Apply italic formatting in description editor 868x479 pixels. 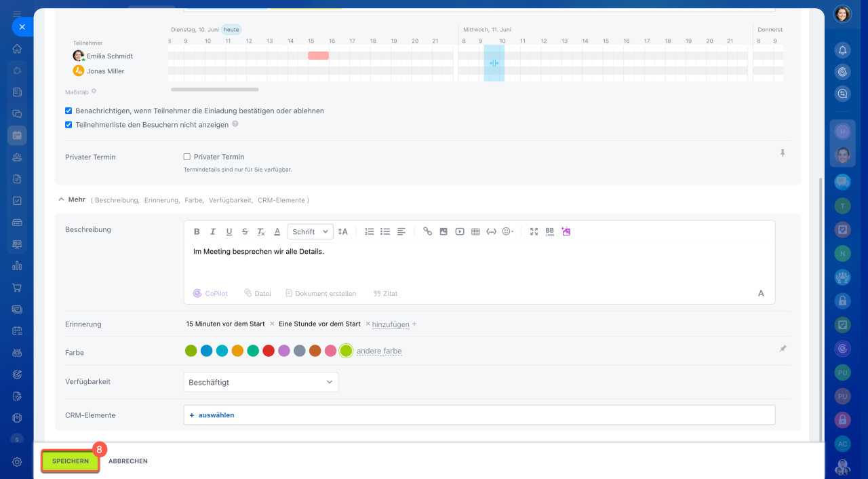[213, 231]
